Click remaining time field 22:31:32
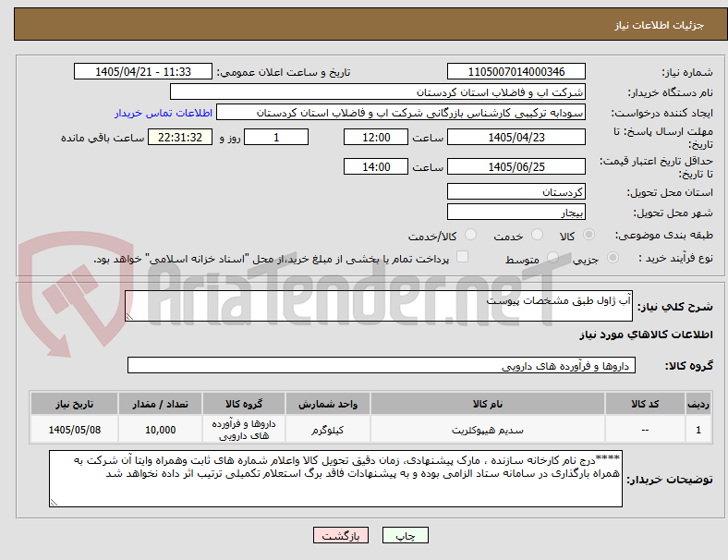 180,138
